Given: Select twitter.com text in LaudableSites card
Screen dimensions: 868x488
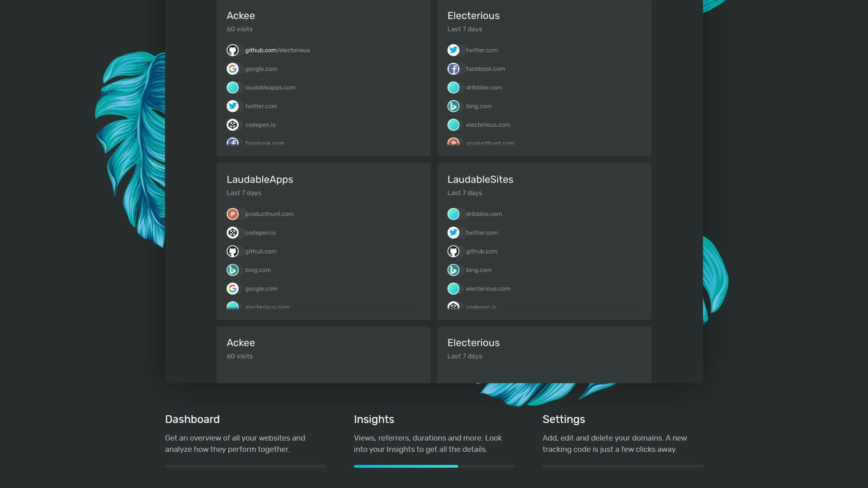Looking at the screenshot, I should pyautogui.click(x=482, y=233).
